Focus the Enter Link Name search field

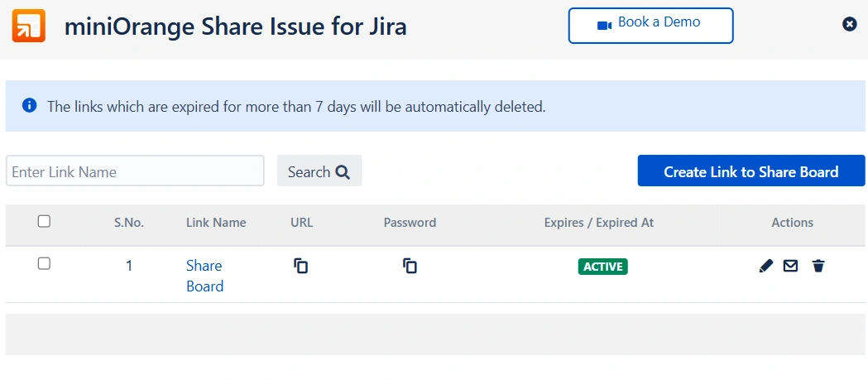tap(135, 171)
